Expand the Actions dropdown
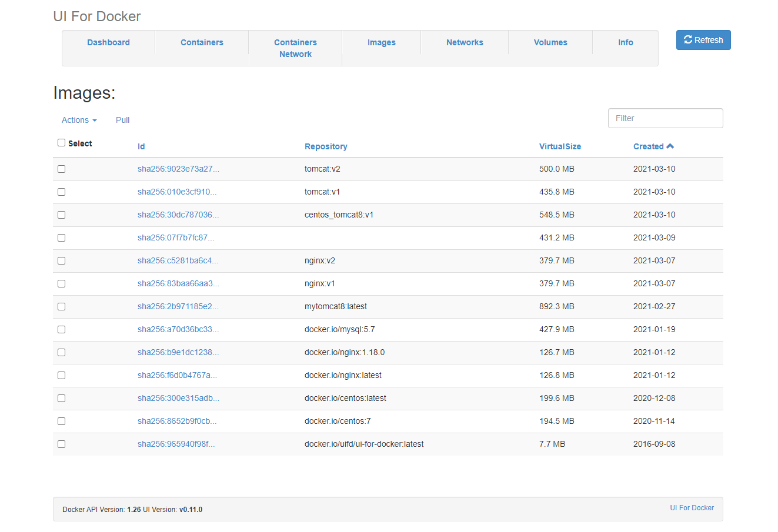The height and width of the screenshot is (532, 778). (x=79, y=120)
